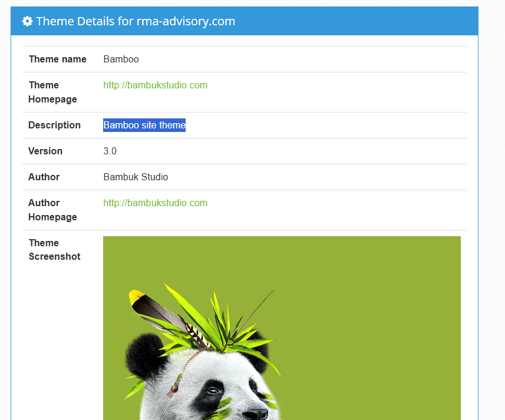Click the 'Bambuk Studio' author value
Viewport: 505px width, 420px height.
click(x=136, y=177)
